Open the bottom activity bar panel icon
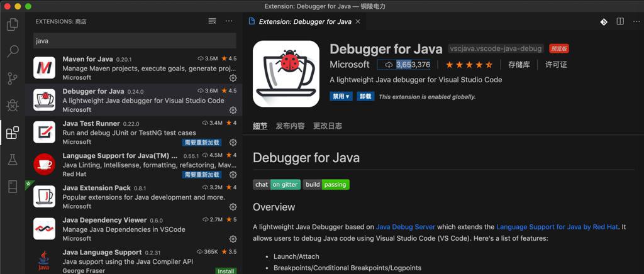Screen dimensions: 644x274 13,187
